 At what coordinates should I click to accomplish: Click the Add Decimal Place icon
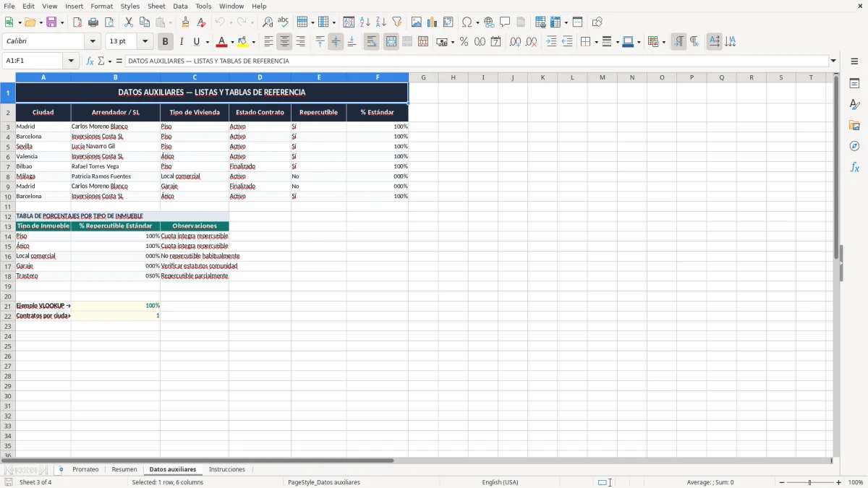point(515,42)
